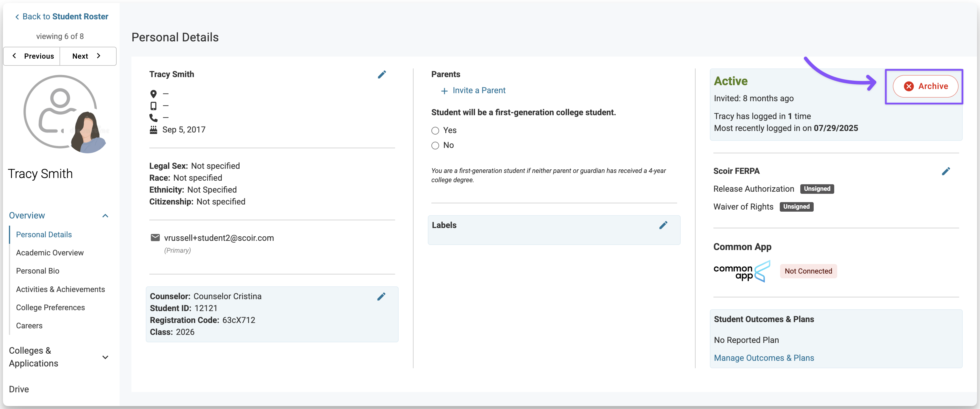Collapse the Overview section chevron
The height and width of the screenshot is (409, 980).
[x=105, y=216]
